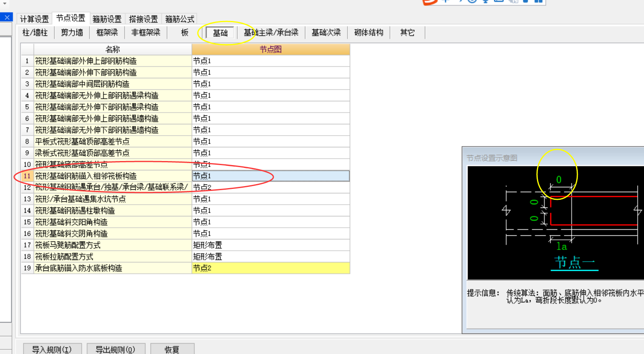Click the 节点一 link in diagram
Image resolution: width=644 pixels, height=354 pixels.
click(575, 263)
